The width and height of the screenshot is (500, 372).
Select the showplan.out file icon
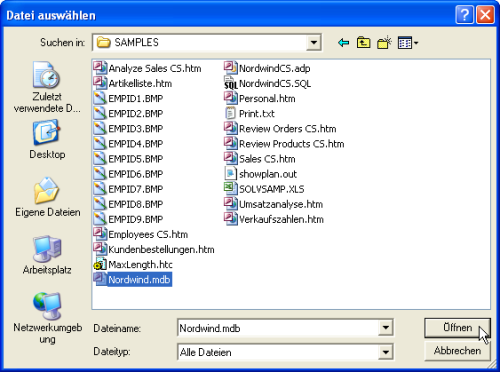(x=231, y=174)
